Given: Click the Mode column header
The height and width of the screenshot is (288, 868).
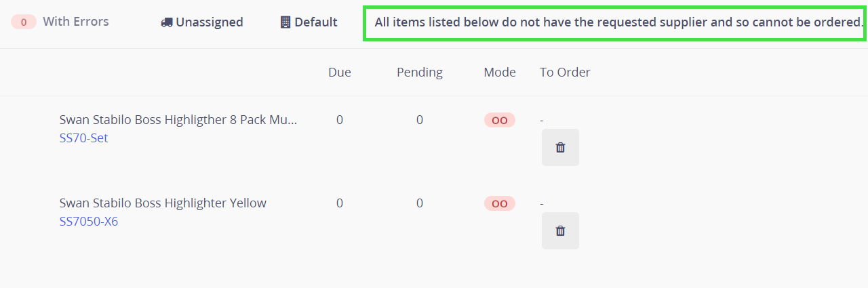Looking at the screenshot, I should [500, 73].
